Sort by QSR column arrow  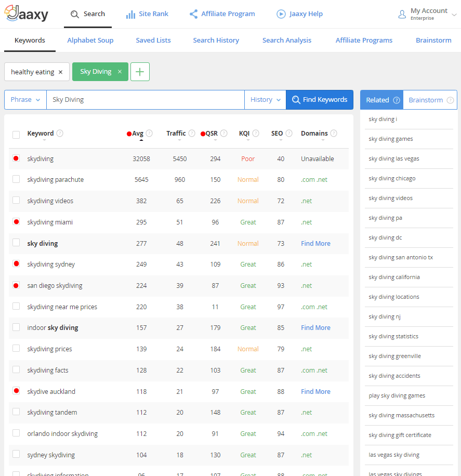click(x=215, y=140)
